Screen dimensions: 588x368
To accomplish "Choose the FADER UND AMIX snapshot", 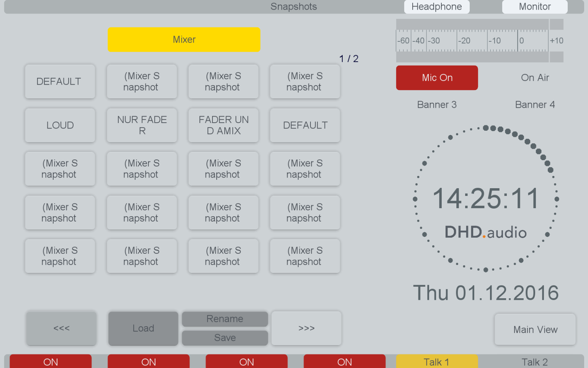I will (223, 125).
